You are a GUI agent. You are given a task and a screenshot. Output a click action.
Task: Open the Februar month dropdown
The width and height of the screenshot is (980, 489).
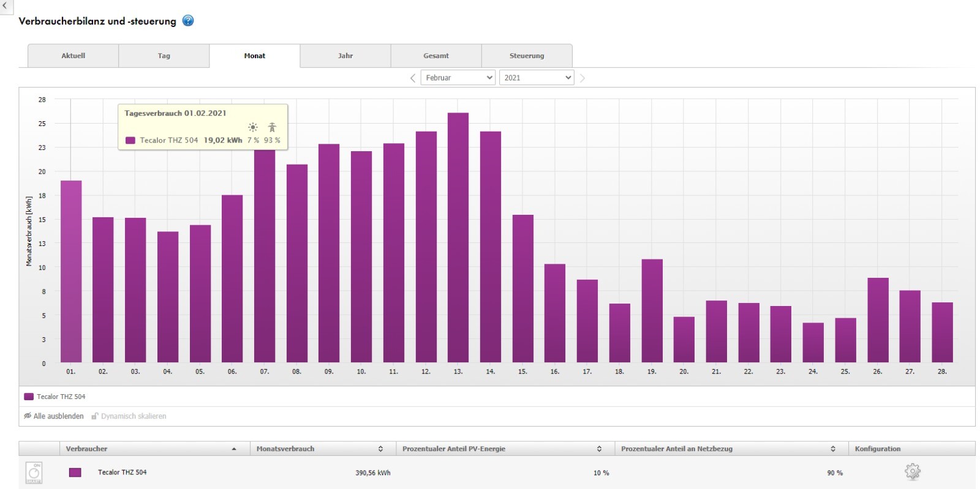click(x=458, y=78)
